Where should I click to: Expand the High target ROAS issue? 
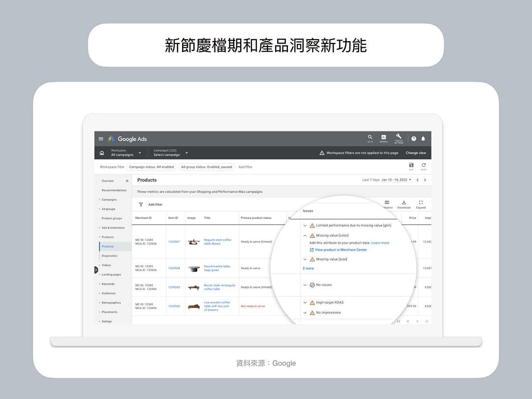click(305, 303)
